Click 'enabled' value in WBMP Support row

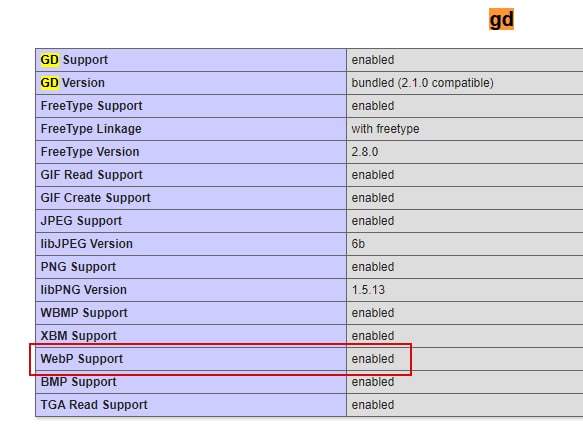373,313
